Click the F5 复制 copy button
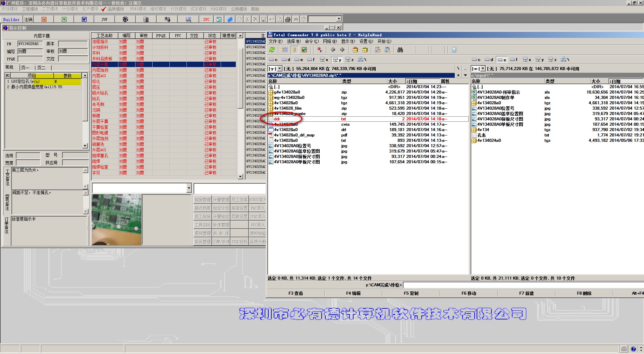644x354 pixels. pos(411,293)
